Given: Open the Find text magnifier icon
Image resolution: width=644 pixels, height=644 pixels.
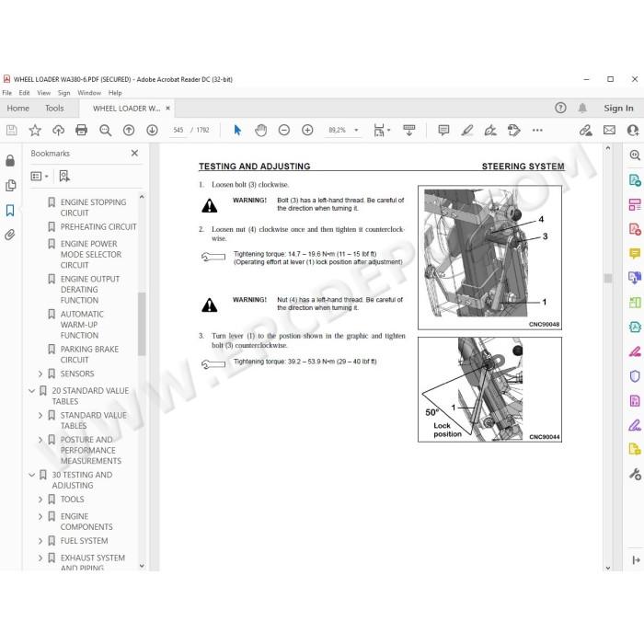Looking at the screenshot, I should point(105,131).
